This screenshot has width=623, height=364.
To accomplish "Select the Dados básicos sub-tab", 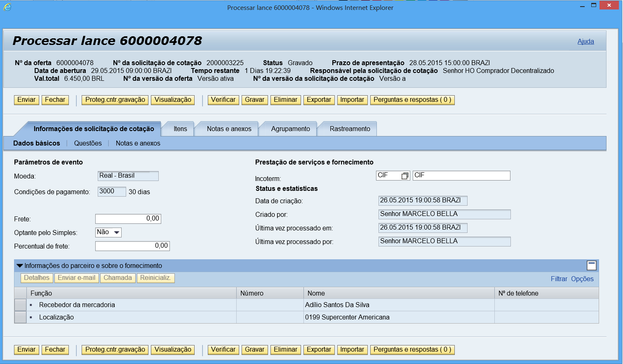I will (37, 143).
